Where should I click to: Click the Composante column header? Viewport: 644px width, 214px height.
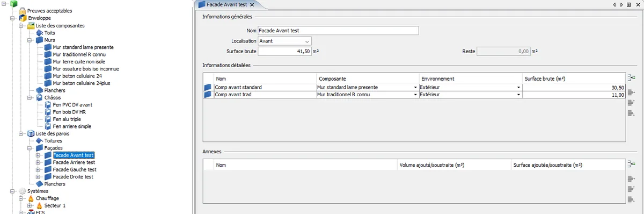coord(368,79)
